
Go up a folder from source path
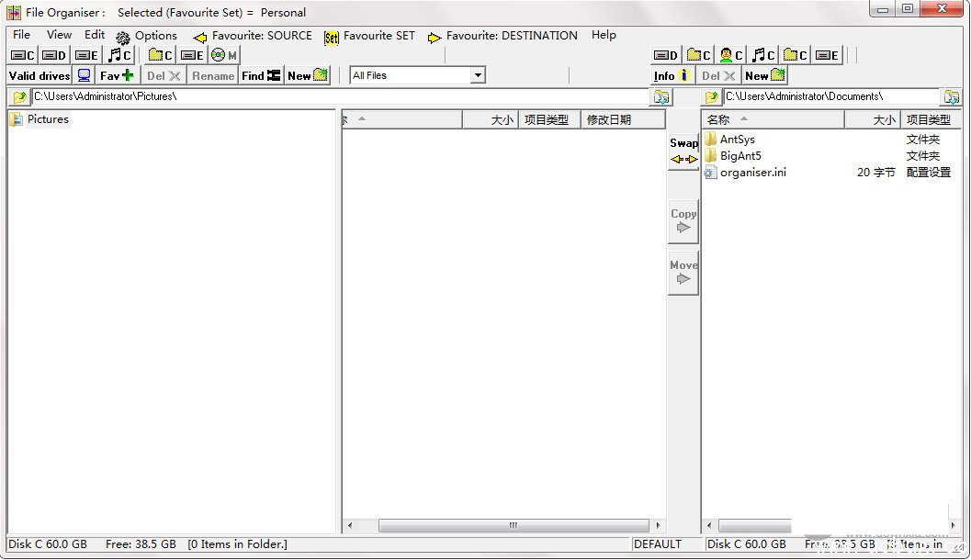click(19, 96)
